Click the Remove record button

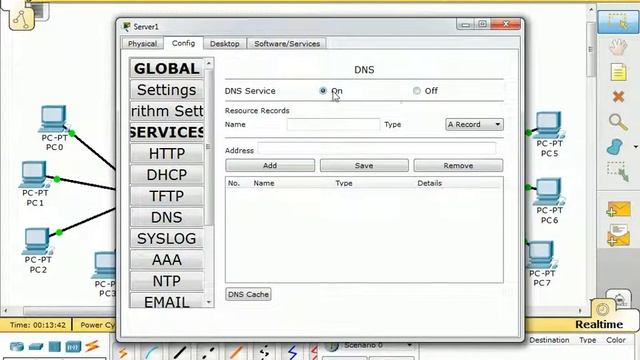coord(458,165)
